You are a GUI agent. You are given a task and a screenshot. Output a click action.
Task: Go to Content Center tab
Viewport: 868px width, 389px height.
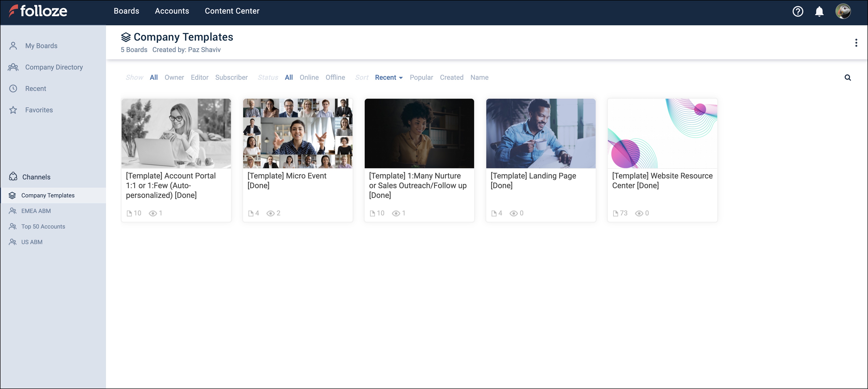coord(232,11)
